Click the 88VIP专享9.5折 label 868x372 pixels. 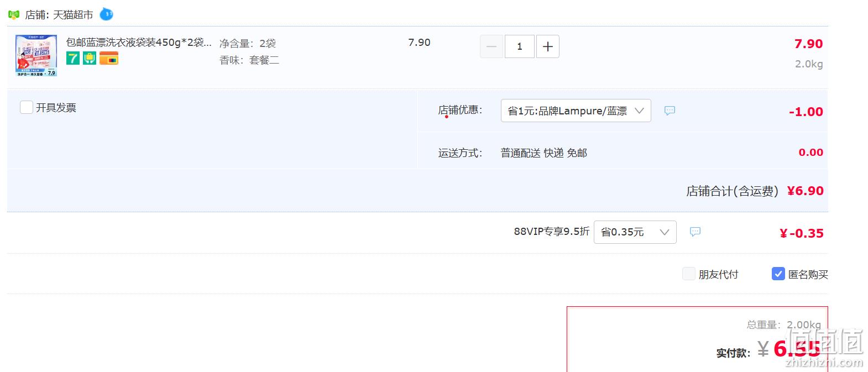552,232
